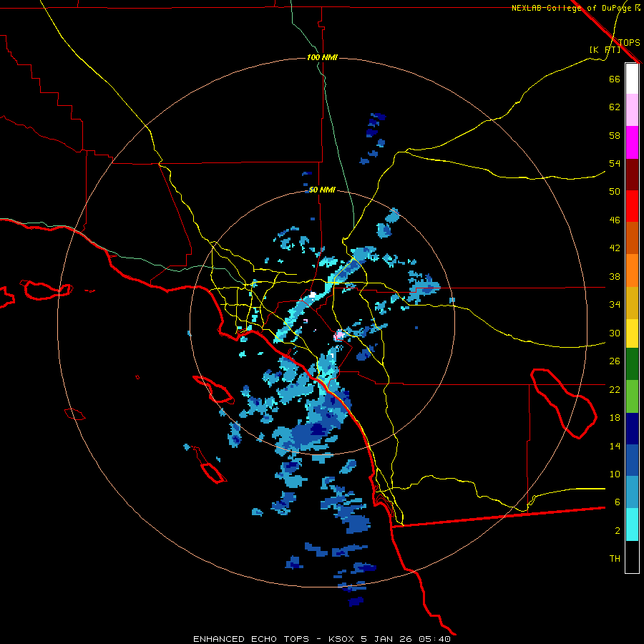Click the legend value "10"
Viewport: 644px width, 644px height.
click(615, 474)
